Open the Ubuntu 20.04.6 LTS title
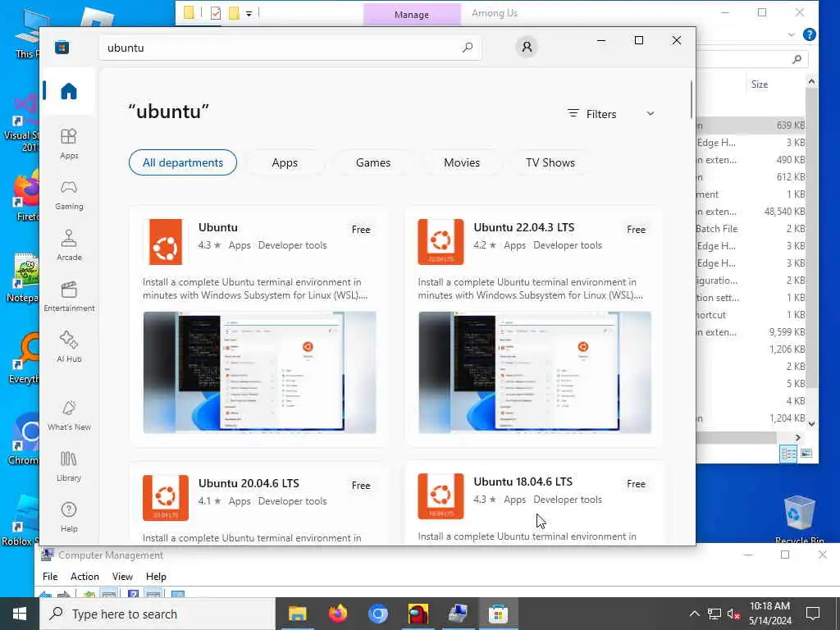Screen dimensions: 840x630 [x=249, y=483]
